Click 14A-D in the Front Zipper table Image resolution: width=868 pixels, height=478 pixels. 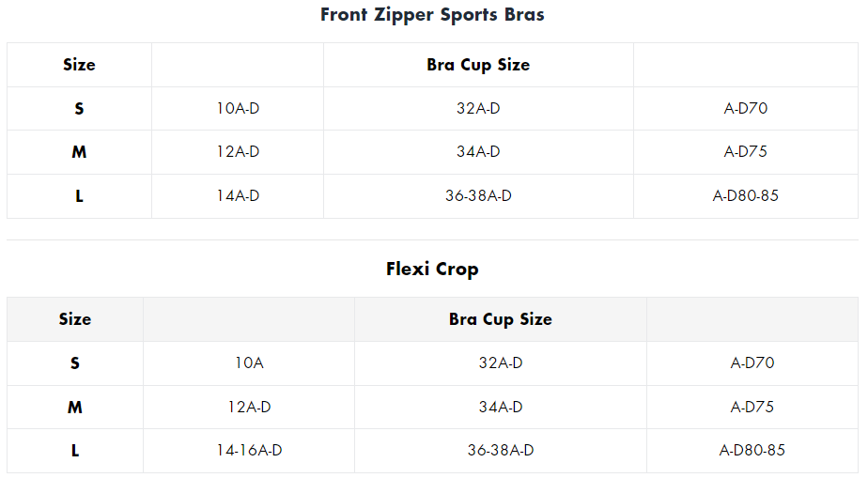tap(238, 196)
